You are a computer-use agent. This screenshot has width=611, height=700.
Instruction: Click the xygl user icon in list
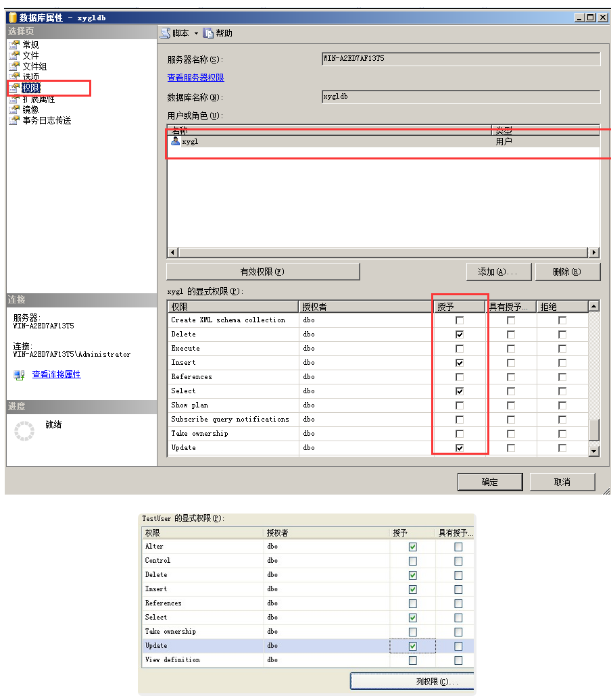coord(176,142)
